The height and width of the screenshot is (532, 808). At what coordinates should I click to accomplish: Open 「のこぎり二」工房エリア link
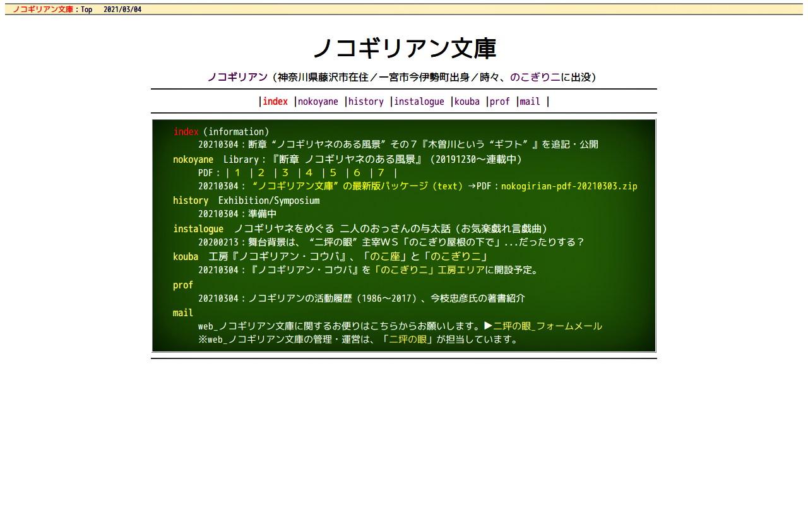point(429,270)
